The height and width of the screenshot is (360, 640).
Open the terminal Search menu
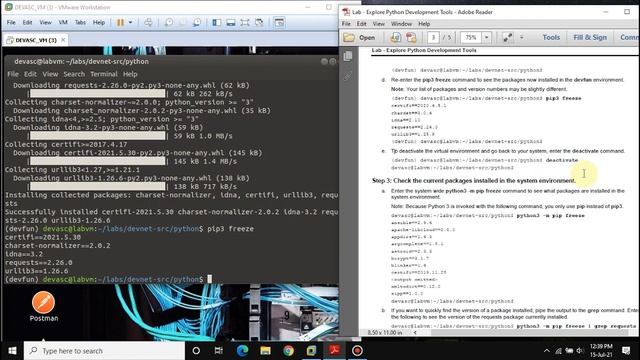click(x=74, y=74)
